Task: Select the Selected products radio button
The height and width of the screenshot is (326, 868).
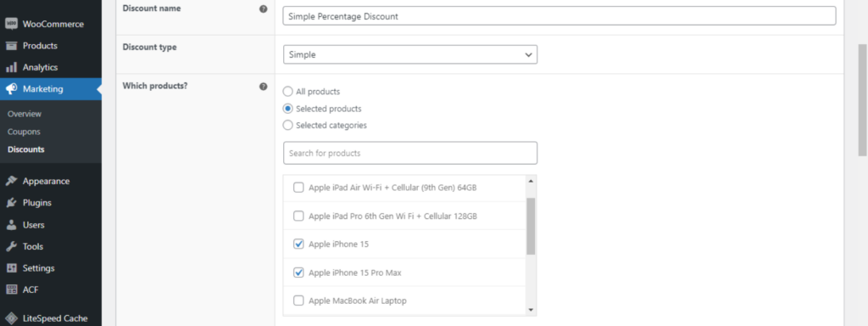Action: (x=288, y=109)
